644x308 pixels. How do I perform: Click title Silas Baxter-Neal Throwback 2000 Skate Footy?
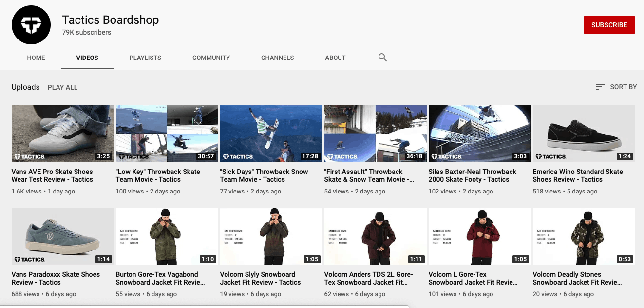coord(473,175)
